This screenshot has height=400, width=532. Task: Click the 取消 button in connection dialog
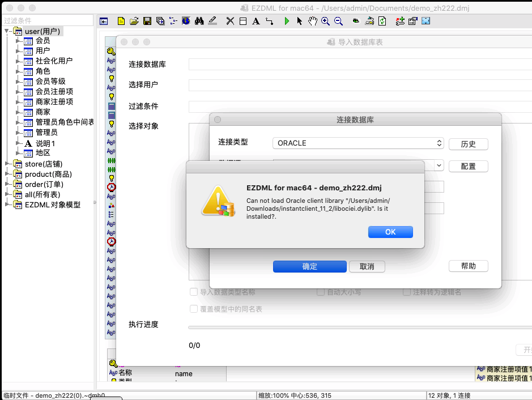point(367,266)
